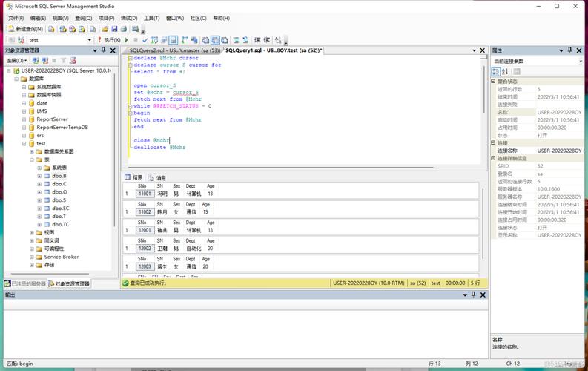Expand the ReportServer database node
The width and height of the screenshot is (588, 371).
coord(24,119)
